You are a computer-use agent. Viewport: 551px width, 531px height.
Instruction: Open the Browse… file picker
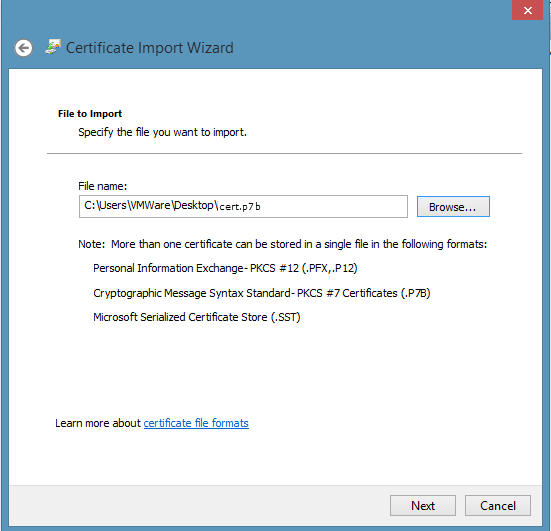click(x=453, y=207)
